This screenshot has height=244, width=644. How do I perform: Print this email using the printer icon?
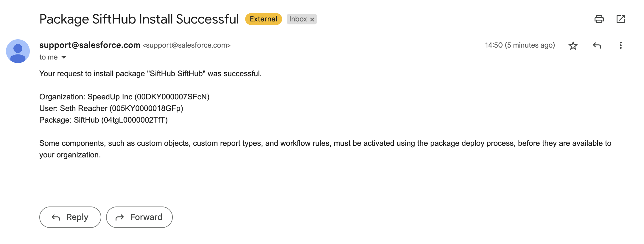pos(599,19)
